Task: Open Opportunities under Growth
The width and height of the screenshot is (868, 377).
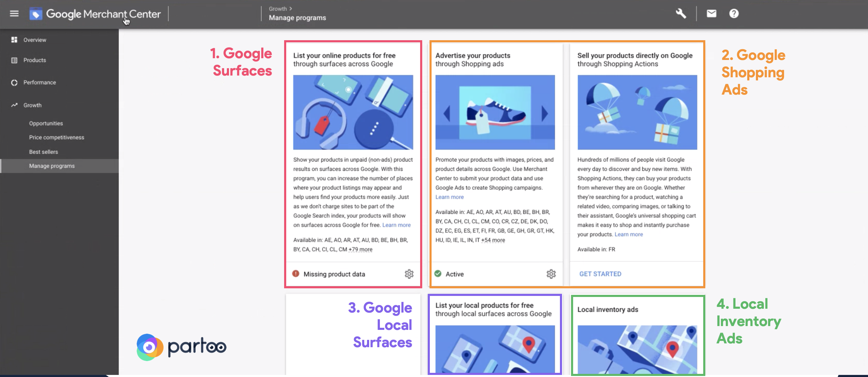Action: pos(46,123)
